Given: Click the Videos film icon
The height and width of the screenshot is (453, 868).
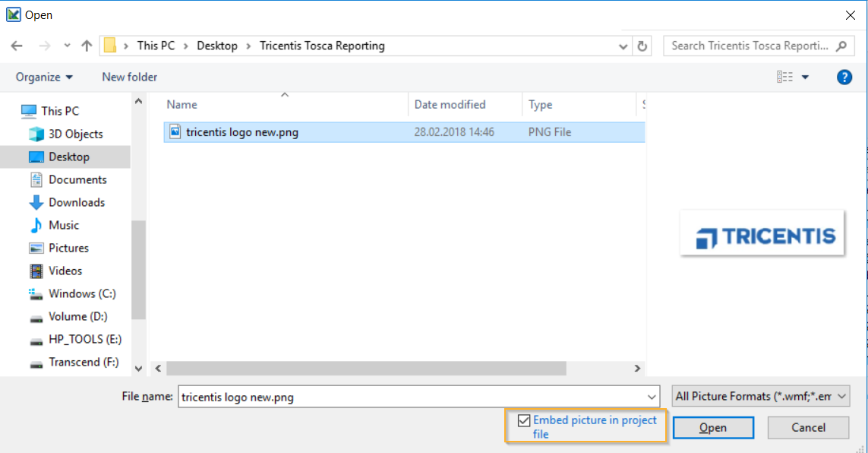Looking at the screenshot, I should pyautogui.click(x=36, y=271).
